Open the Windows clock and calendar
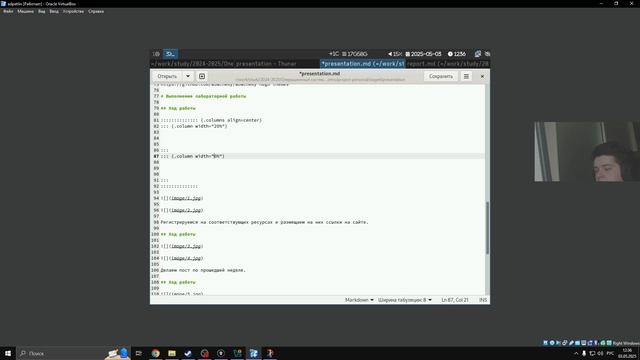Image resolution: width=640 pixels, height=360 pixels. click(627, 353)
